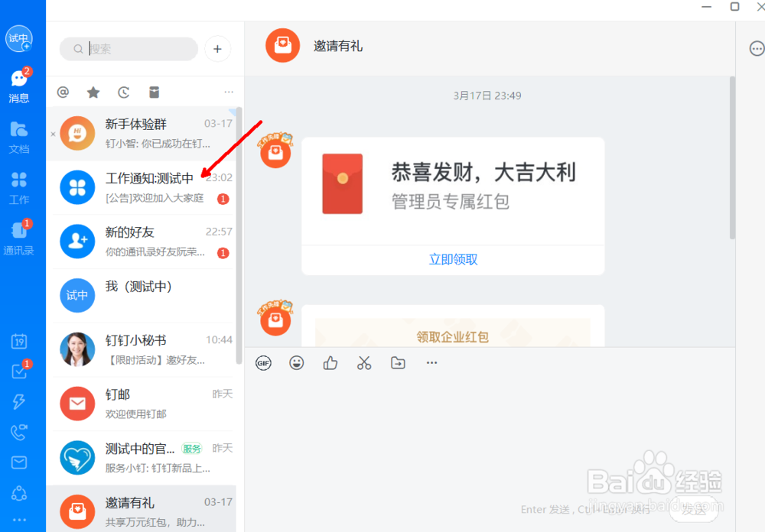
Task: Click the sidebar bottom more dots
Action: pos(19,520)
